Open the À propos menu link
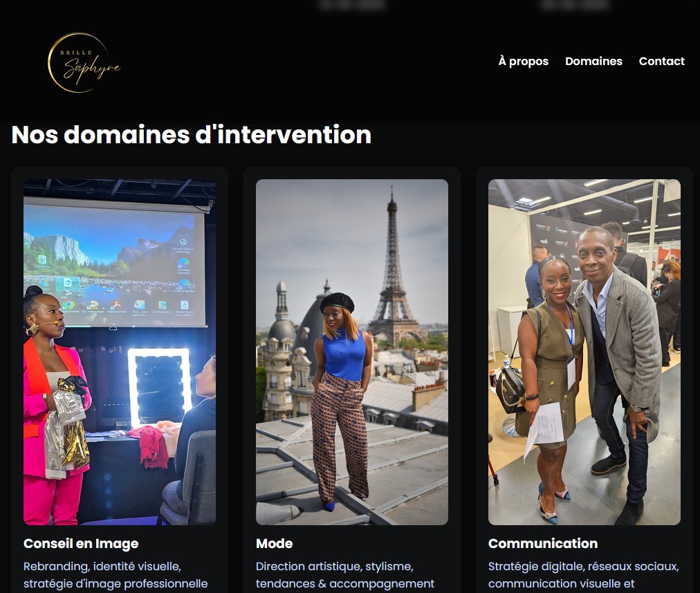 (523, 61)
